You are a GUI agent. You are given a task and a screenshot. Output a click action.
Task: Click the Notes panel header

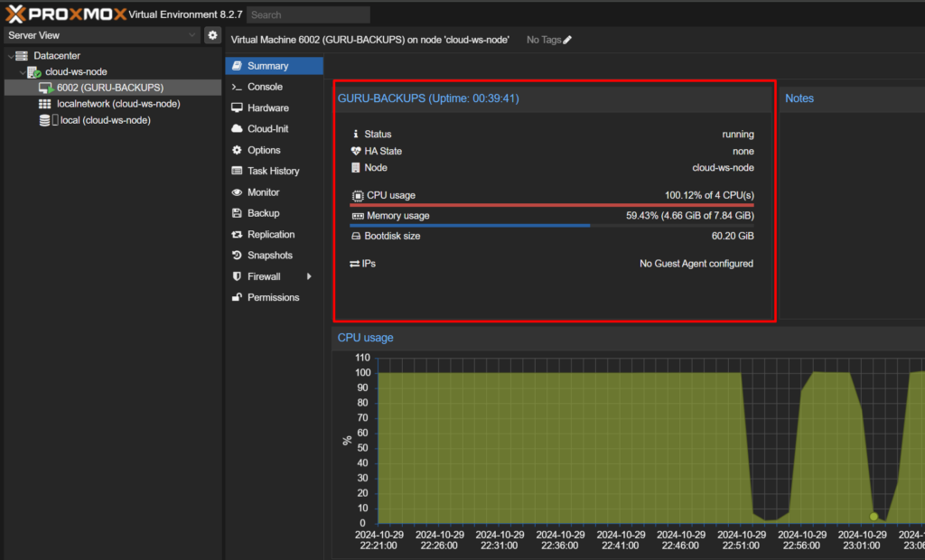tap(853, 98)
